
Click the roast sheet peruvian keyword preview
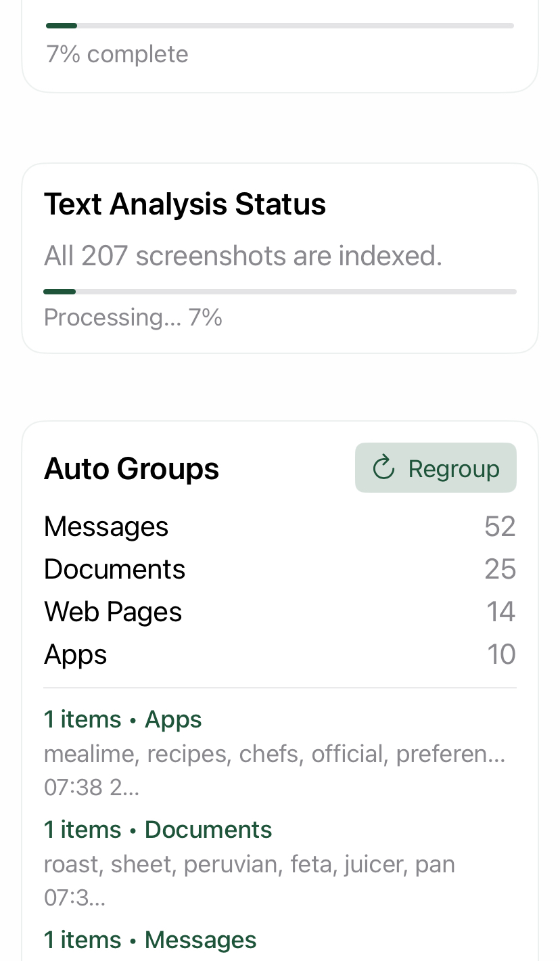[249, 864]
